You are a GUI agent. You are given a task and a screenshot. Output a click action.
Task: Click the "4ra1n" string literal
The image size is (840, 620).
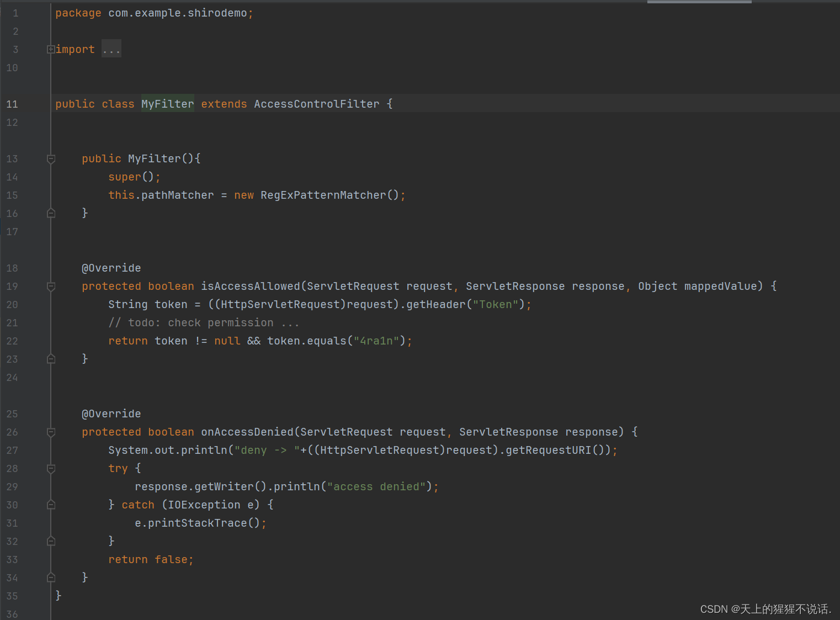coord(376,341)
